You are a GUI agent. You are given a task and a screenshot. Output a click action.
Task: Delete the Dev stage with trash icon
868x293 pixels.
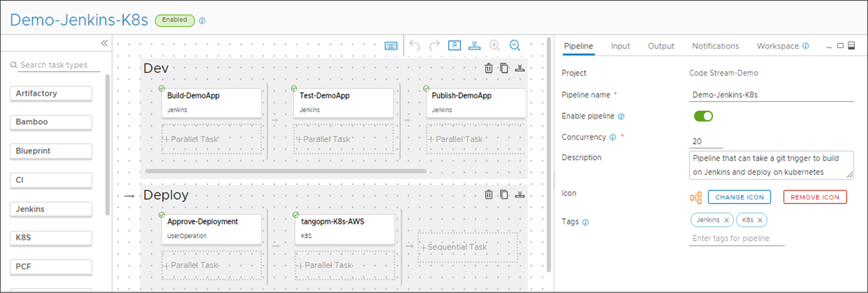coord(488,68)
